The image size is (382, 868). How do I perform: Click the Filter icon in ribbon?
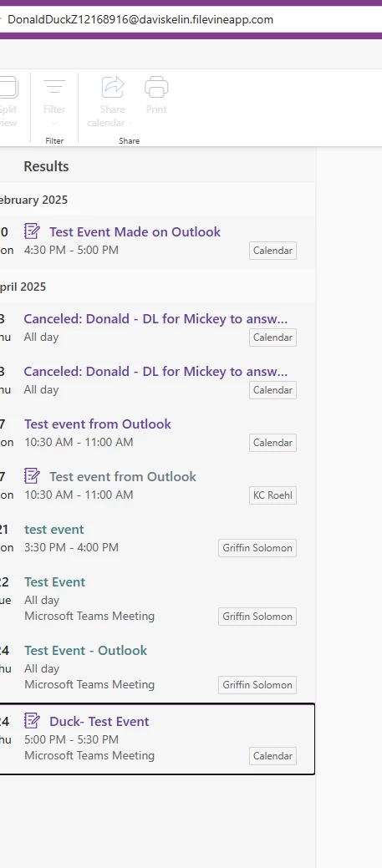tap(54, 88)
